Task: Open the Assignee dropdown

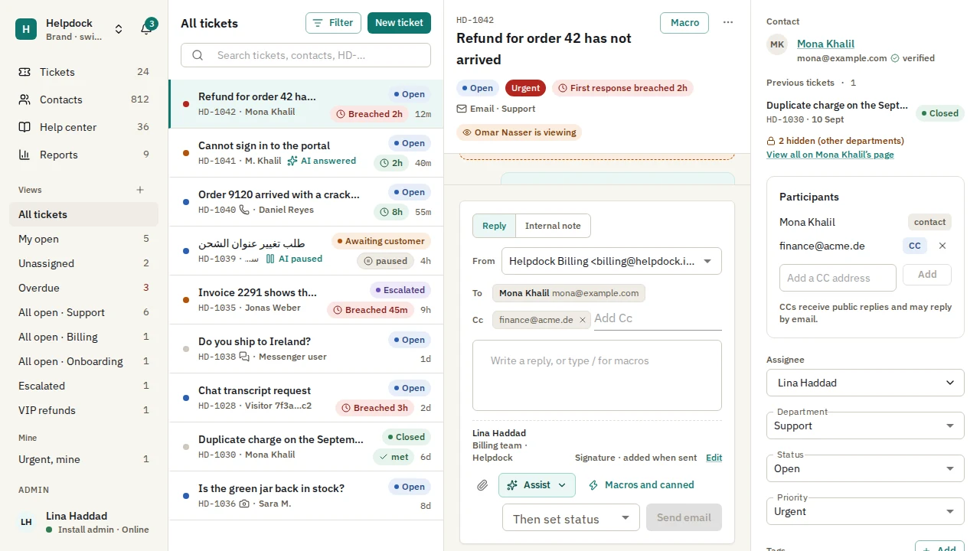Action: pos(865,383)
